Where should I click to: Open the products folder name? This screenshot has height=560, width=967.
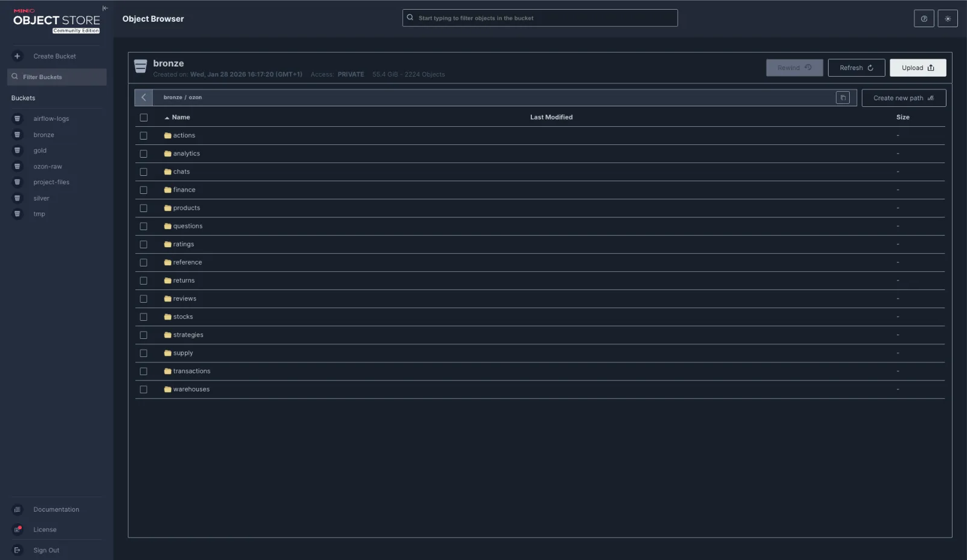coord(186,208)
